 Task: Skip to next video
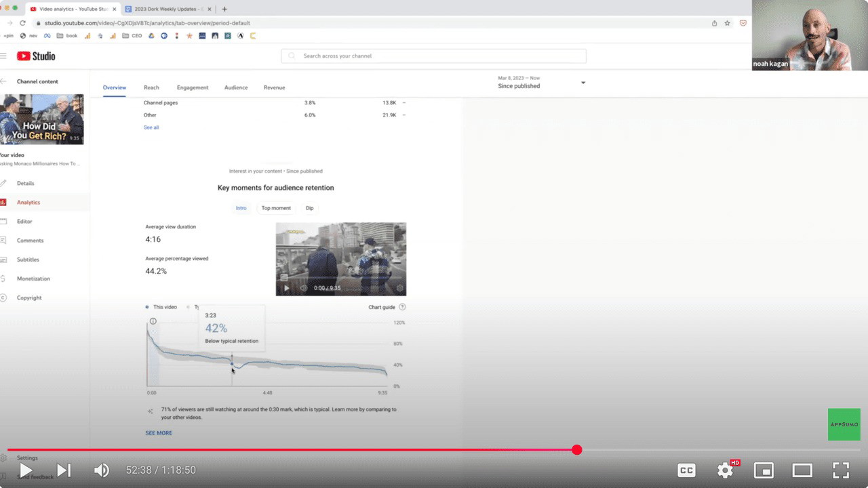click(64, 470)
